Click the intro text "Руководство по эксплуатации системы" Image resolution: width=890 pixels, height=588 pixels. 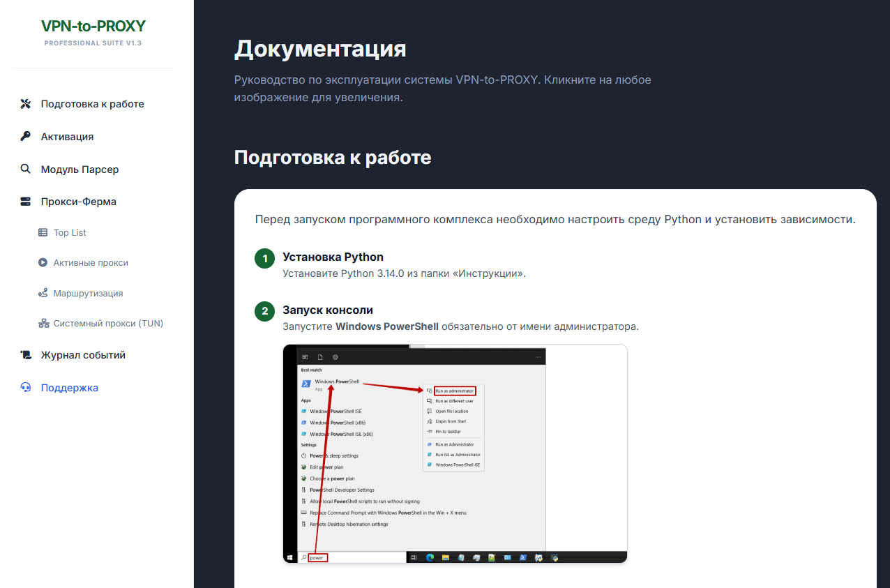point(443,89)
